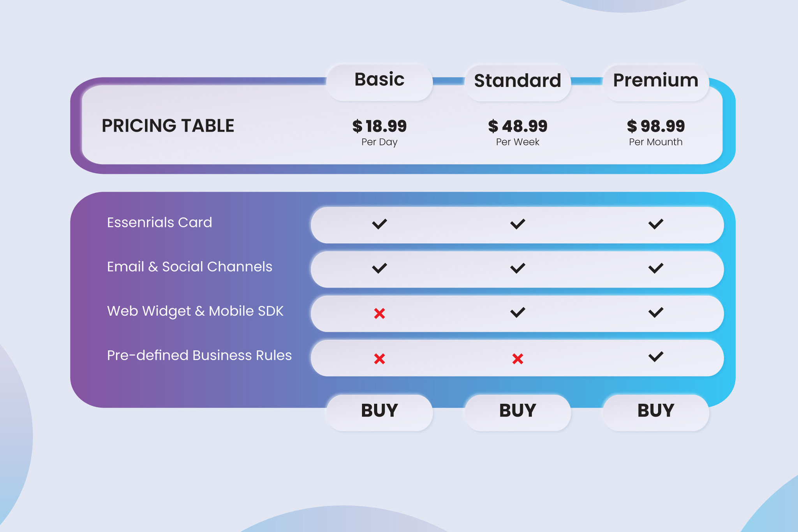The width and height of the screenshot is (798, 532).
Task: Click the red X for Basic Web Widget
Action: pyautogui.click(x=379, y=314)
